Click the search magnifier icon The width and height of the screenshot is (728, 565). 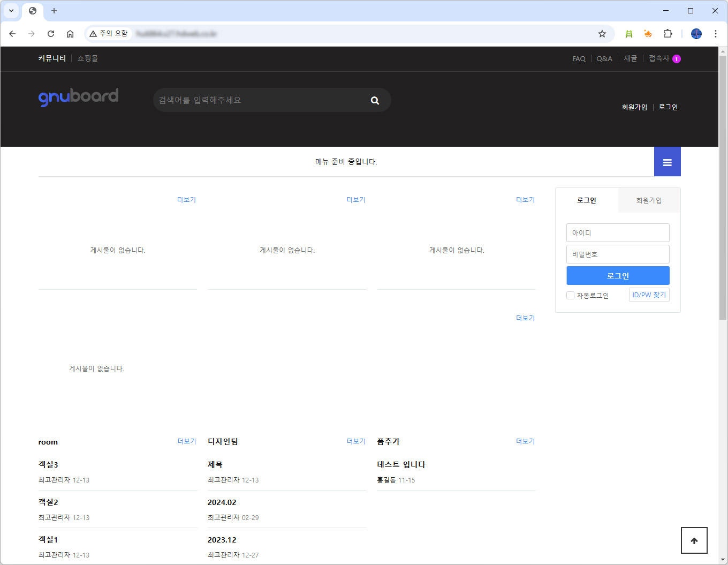click(375, 100)
